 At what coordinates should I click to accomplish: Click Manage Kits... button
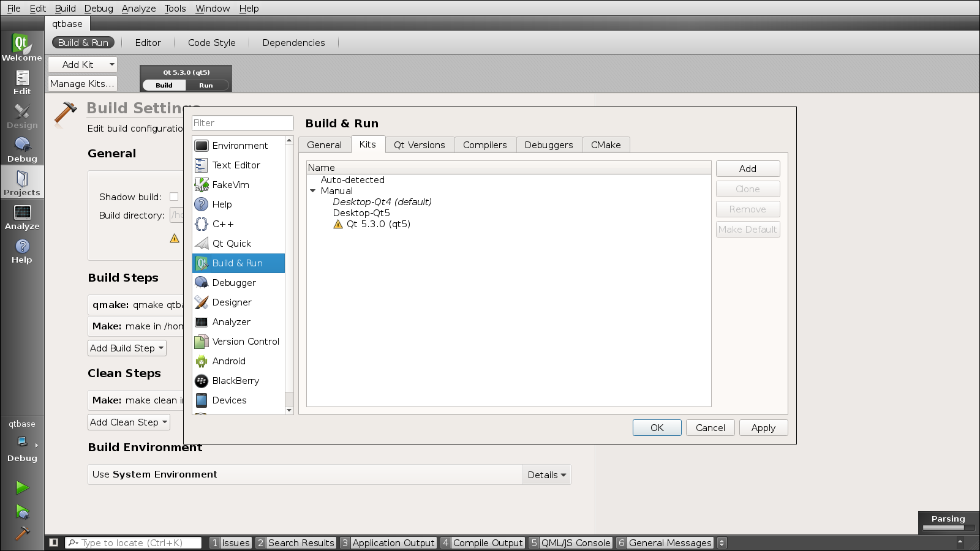[x=82, y=83]
